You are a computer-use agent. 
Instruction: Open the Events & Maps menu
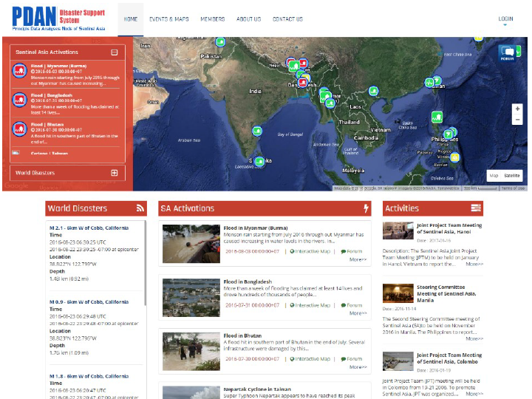click(168, 19)
